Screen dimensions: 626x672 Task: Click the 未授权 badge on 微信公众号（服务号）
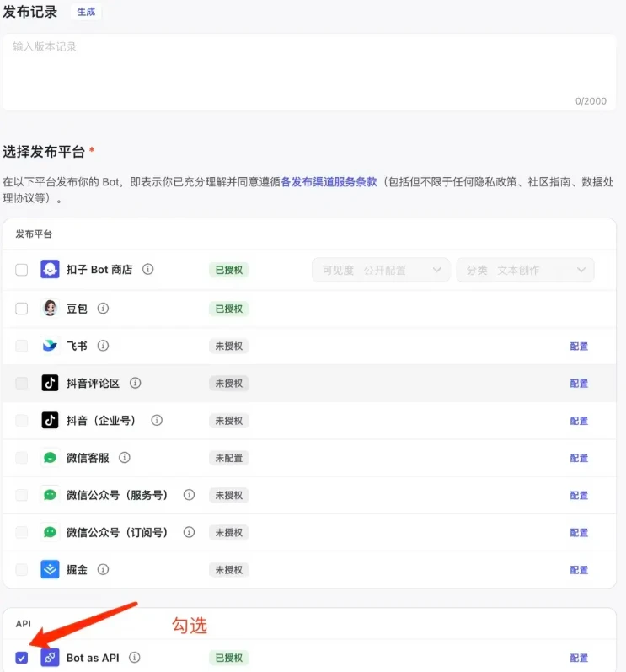pyautogui.click(x=228, y=495)
